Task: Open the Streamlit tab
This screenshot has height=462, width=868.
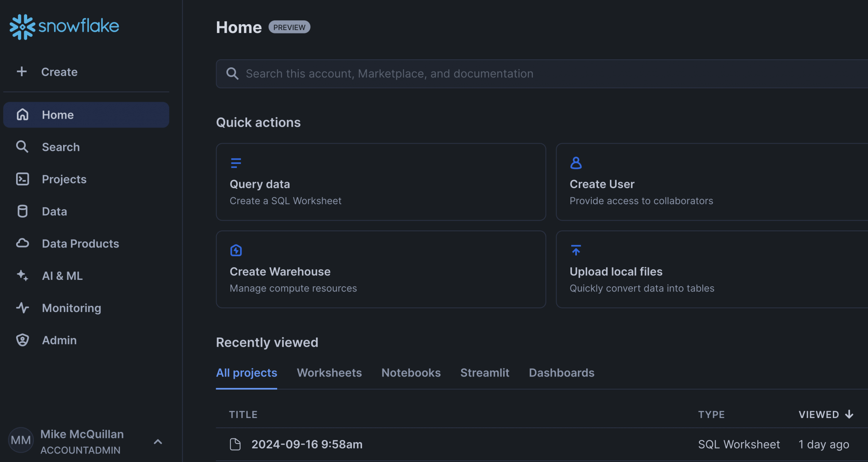Action: [484, 373]
